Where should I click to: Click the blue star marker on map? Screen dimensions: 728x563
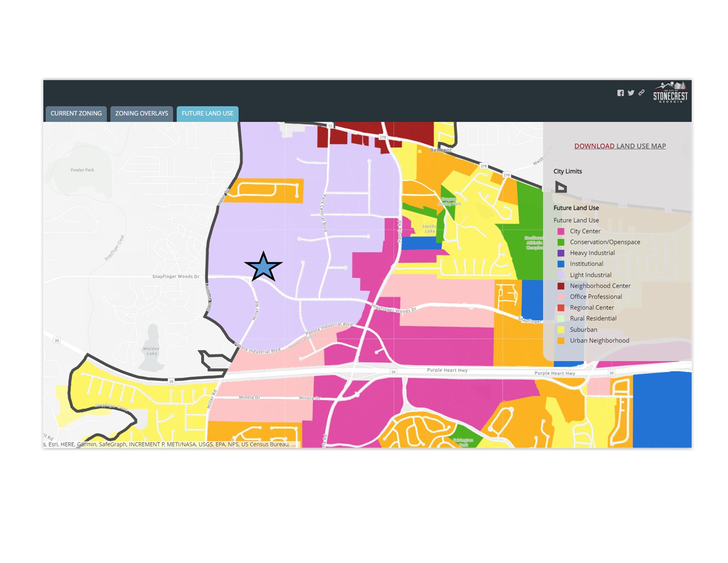click(x=263, y=267)
